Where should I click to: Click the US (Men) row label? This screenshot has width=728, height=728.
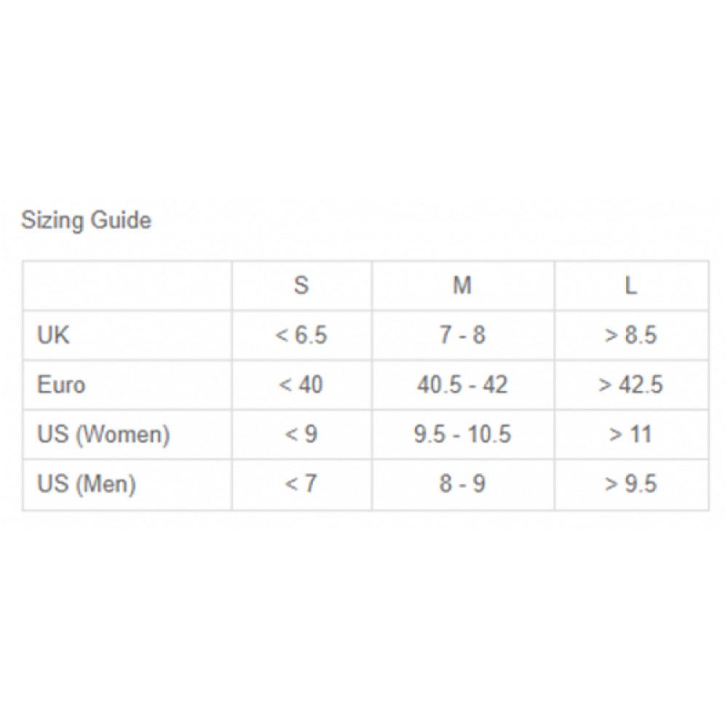coord(87,484)
